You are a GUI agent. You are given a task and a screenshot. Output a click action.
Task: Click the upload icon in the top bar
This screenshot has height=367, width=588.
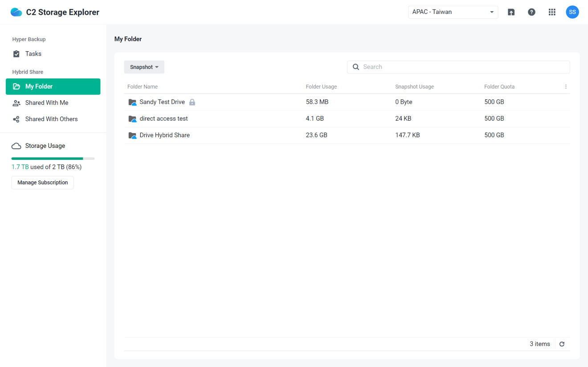pyautogui.click(x=511, y=12)
